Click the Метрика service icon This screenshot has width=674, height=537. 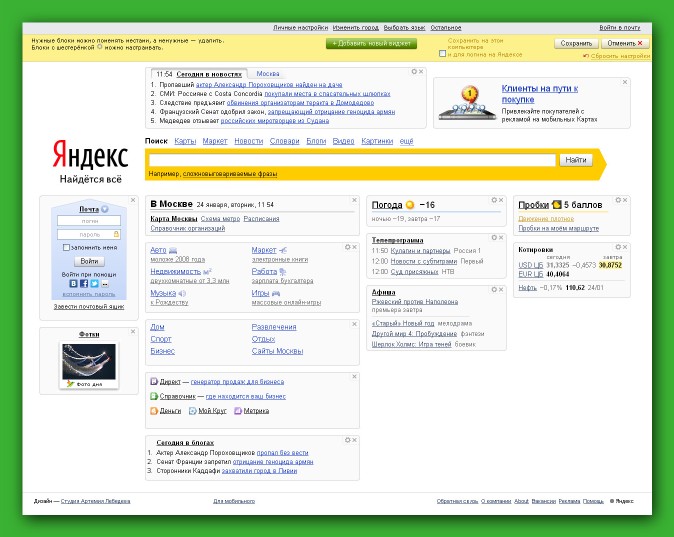(x=238, y=411)
